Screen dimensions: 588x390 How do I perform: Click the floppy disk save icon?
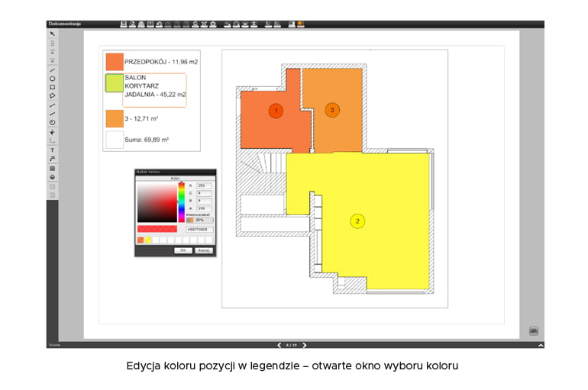click(124, 24)
